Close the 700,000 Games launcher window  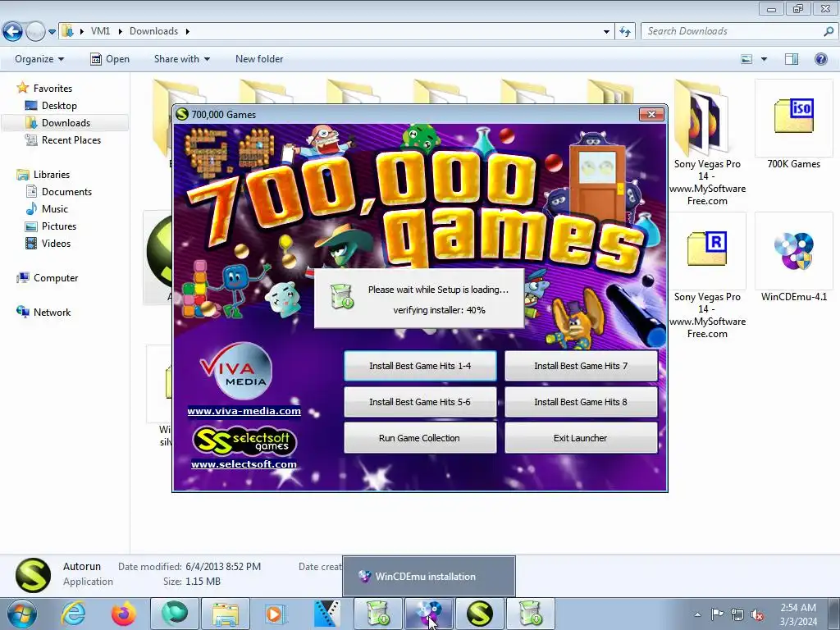pos(651,114)
